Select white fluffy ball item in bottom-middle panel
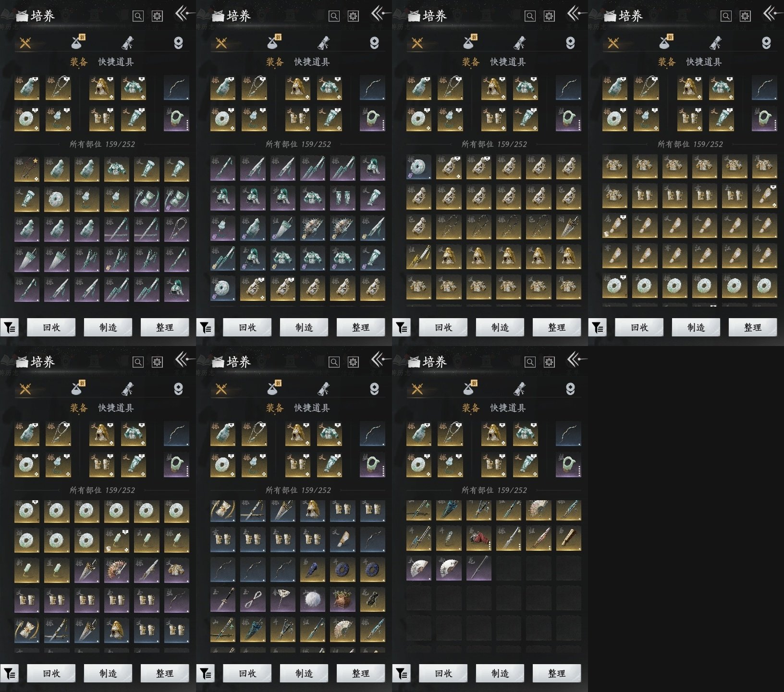Viewport: 784px width, 692px height. 313,600
